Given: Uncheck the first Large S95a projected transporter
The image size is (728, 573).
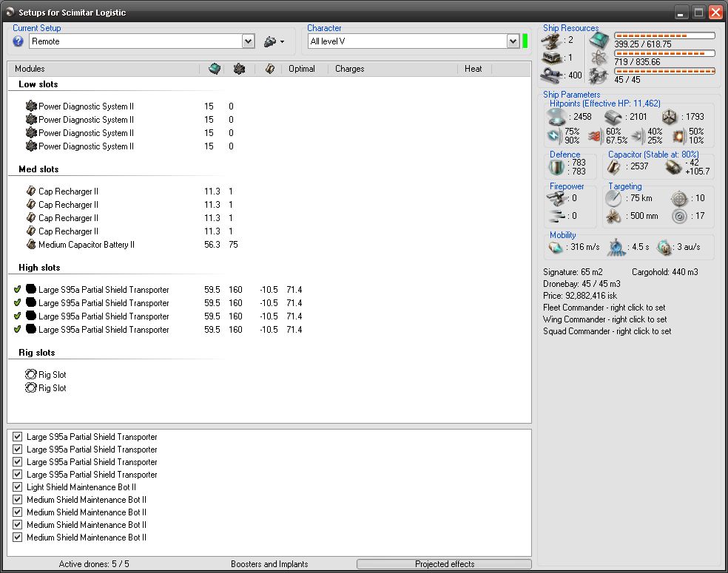Looking at the screenshot, I should [17, 437].
